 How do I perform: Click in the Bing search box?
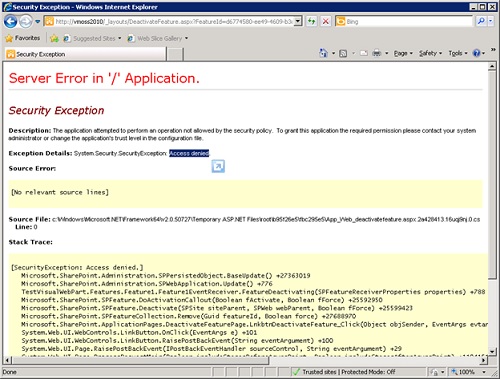[x=410, y=22]
